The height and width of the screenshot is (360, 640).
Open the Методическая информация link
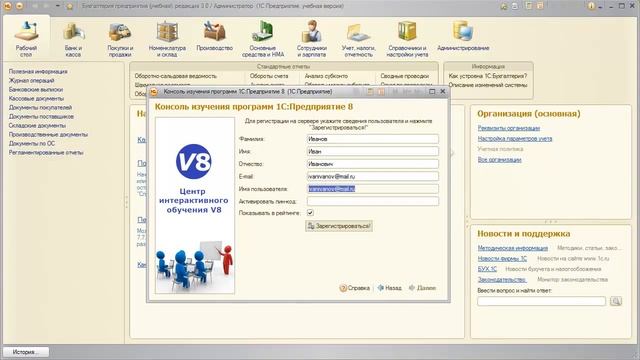click(x=513, y=248)
